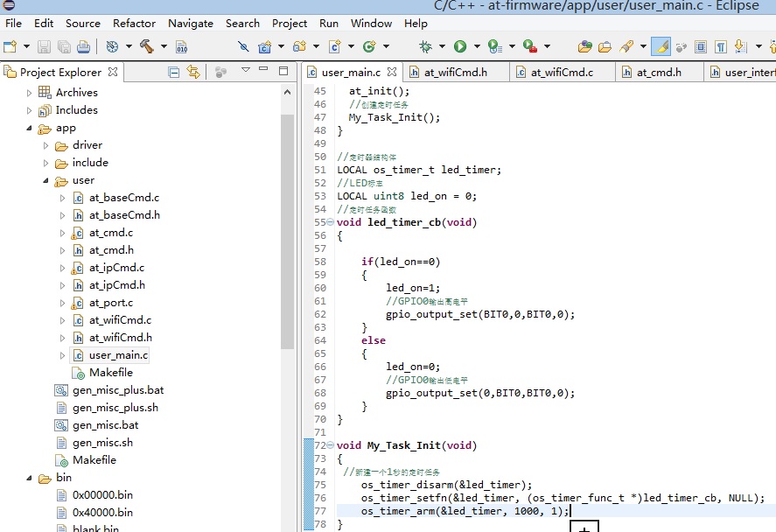Image resolution: width=776 pixels, height=532 pixels.
Task: Click the Print toolbar icon
Action: 84,46
